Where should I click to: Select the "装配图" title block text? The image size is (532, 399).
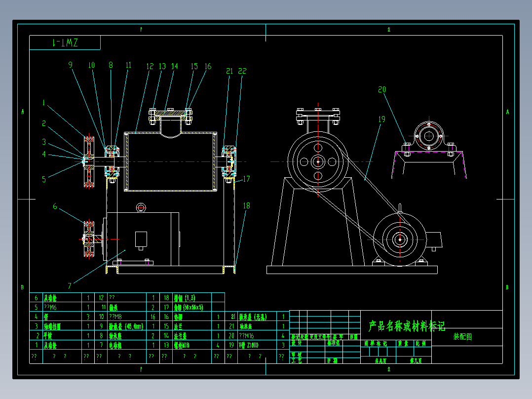point(462,336)
